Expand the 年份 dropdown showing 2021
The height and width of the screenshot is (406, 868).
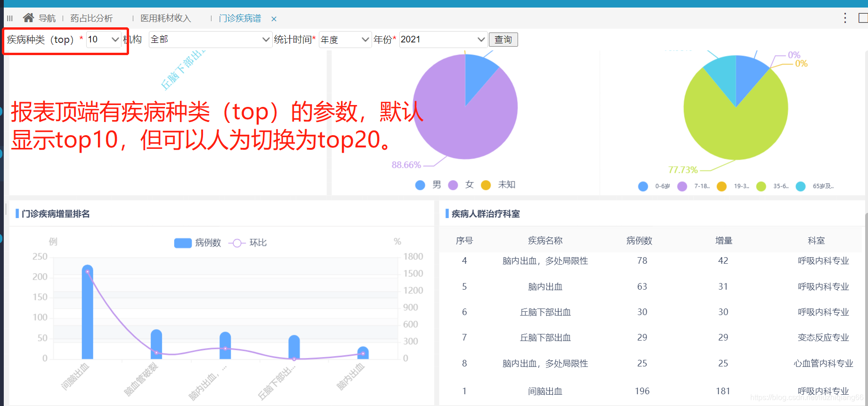pyautogui.click(x=443, y=40)
